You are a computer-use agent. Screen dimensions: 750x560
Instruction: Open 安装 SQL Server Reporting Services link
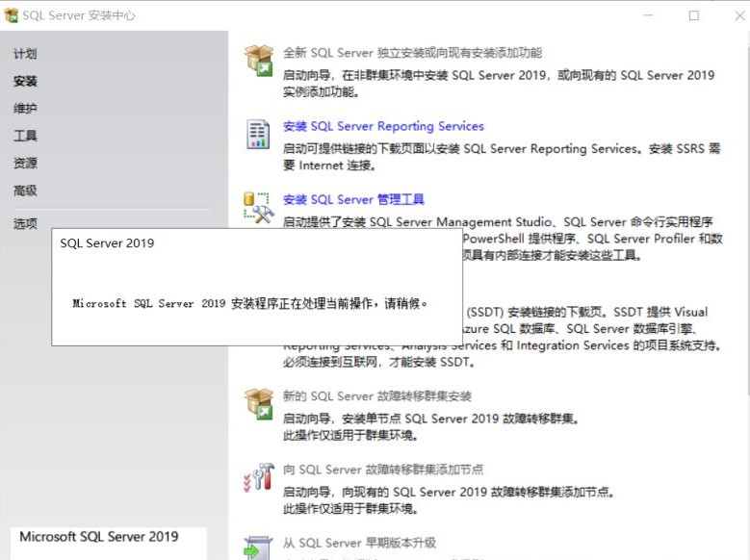383,126
